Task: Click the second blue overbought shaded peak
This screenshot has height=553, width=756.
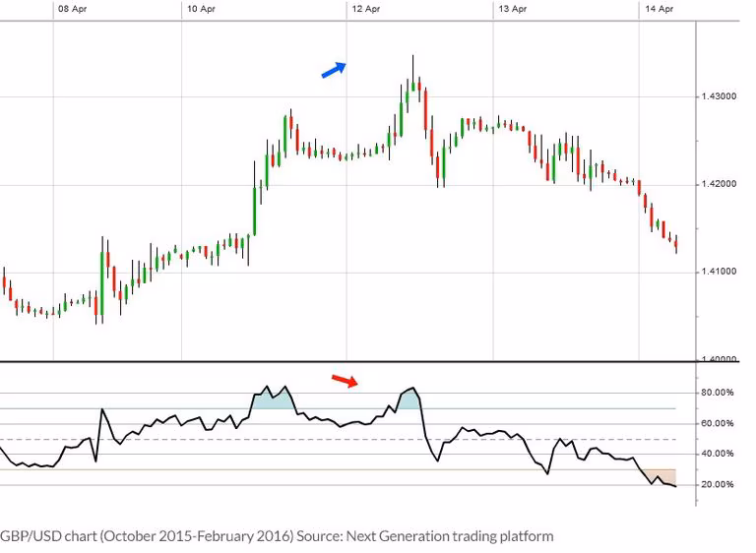Action: pyautogui.click(x=409, y=399)
